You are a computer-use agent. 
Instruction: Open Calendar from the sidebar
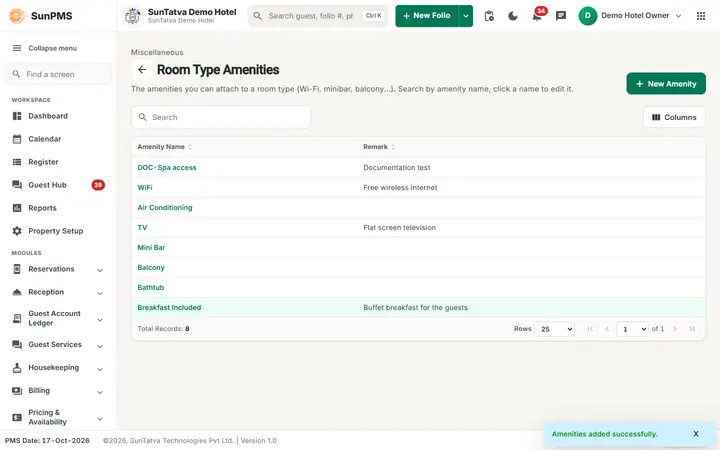coord(45,139)
